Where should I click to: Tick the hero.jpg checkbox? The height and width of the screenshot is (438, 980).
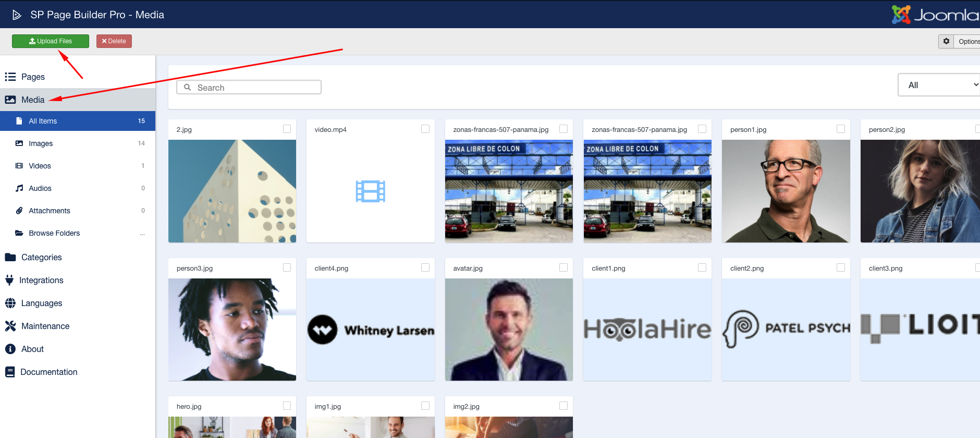click(x=287, y=406)
